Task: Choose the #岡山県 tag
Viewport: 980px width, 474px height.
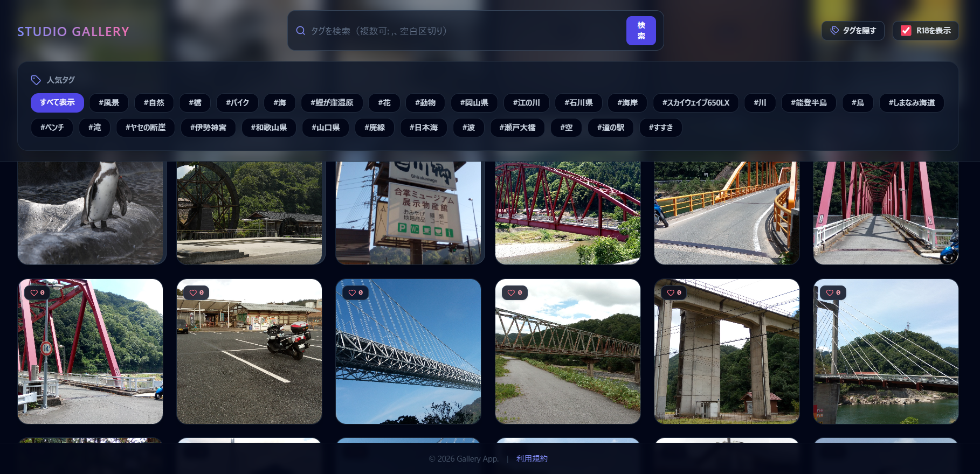Action: pos(474,102)
